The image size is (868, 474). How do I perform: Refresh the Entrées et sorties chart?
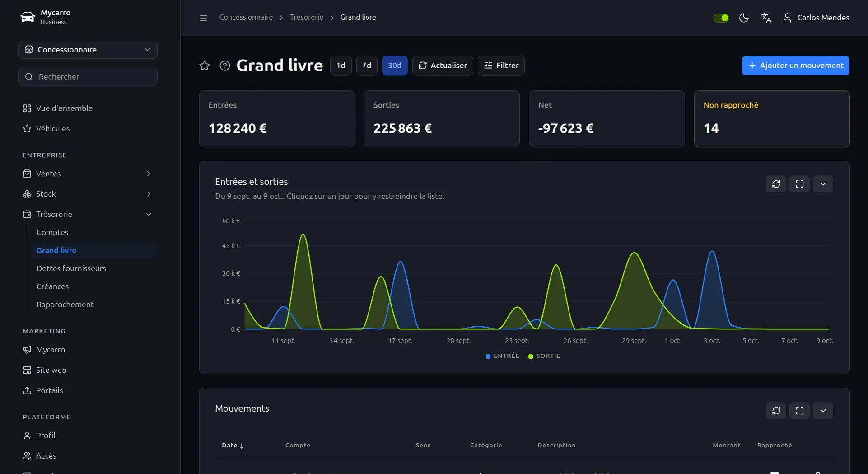point(776,184)
